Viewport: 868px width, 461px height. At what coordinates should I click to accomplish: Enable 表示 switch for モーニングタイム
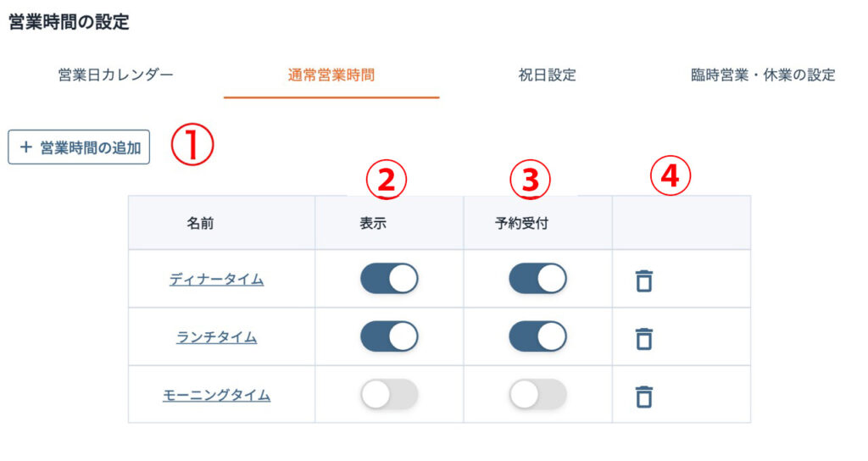click(x=389, y=394)
